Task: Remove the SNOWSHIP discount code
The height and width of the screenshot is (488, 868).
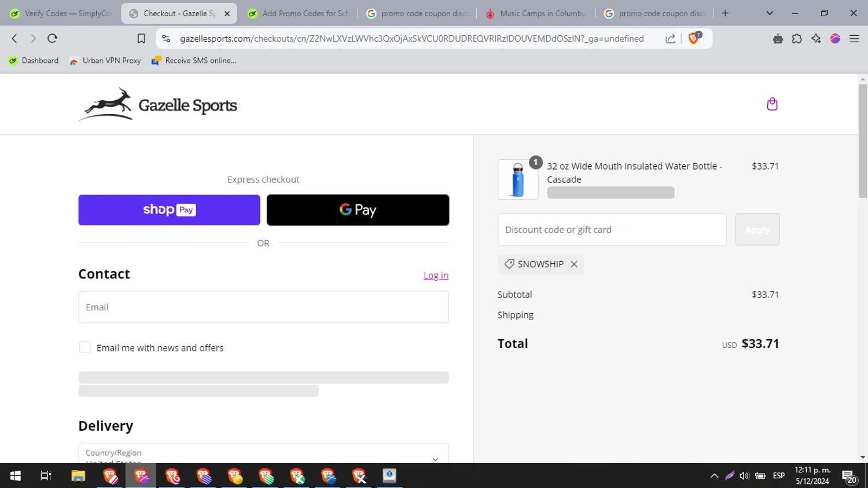Action: coord(574,264)
